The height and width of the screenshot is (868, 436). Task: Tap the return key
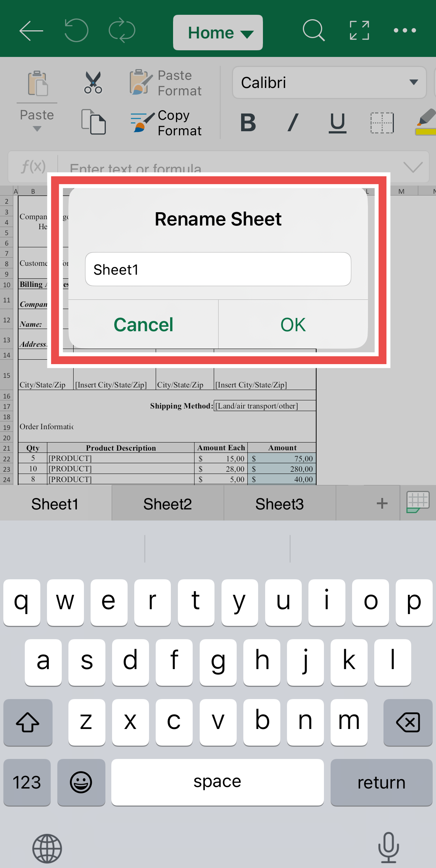point(381,782)
